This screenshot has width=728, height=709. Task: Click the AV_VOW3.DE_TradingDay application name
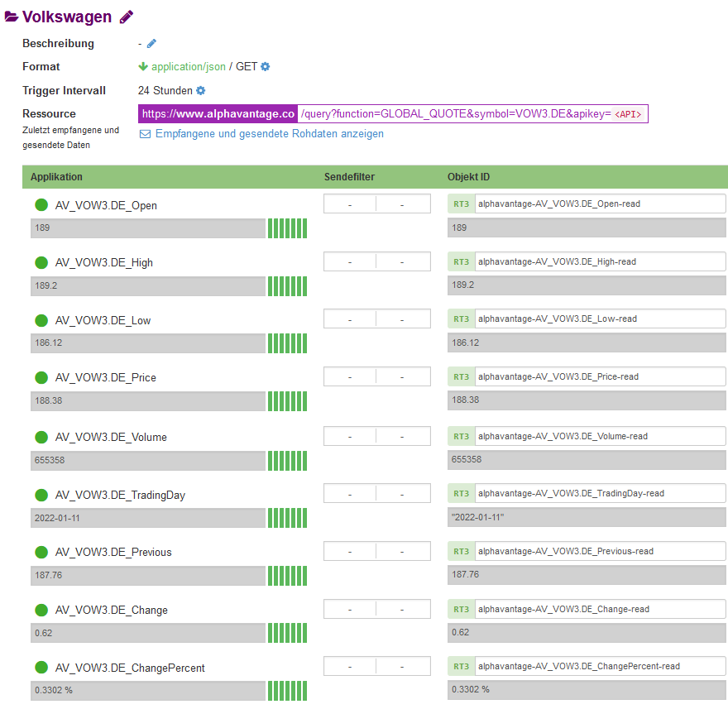pyautogui.click(x=120, y=495)
